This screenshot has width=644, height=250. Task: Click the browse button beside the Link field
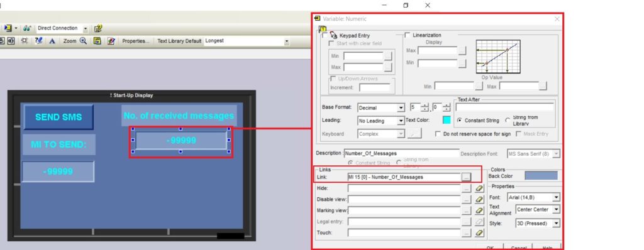pyautogui.click(x=466, y=177)
